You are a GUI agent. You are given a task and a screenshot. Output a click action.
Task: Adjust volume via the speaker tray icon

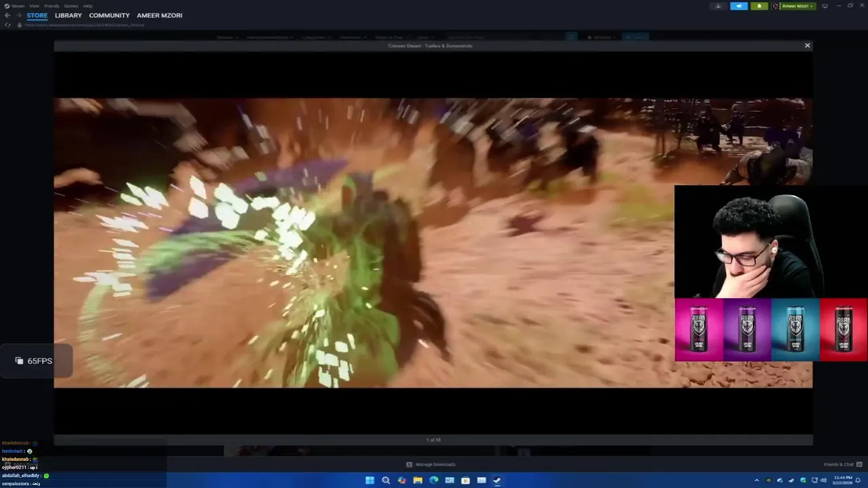coord(823,481)
